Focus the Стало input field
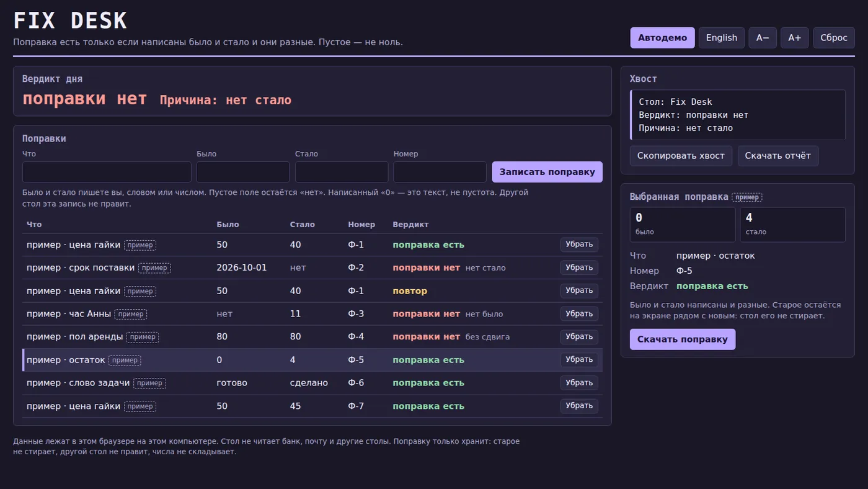868x489 pixels. pyautogui.click(x=342, y=172)
